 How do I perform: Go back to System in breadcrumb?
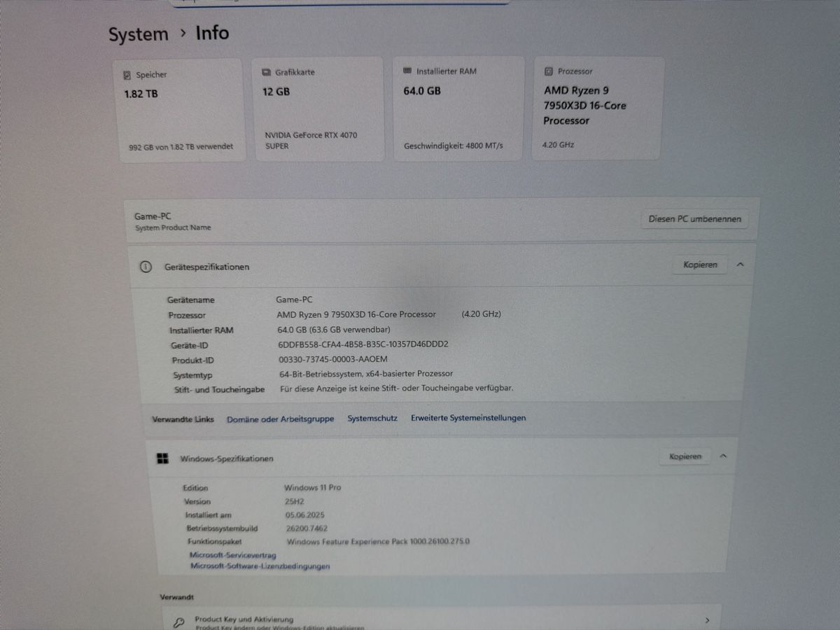coord(139,34)
